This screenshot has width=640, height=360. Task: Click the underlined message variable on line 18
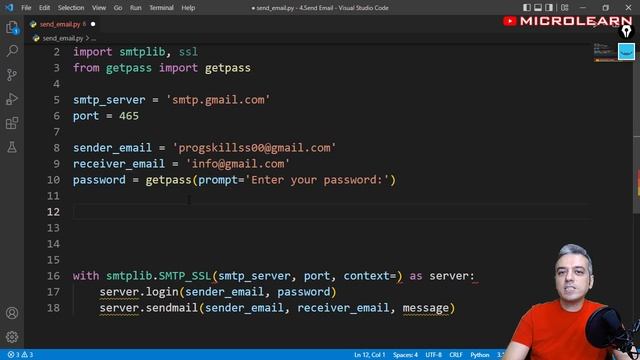(426, 308)
